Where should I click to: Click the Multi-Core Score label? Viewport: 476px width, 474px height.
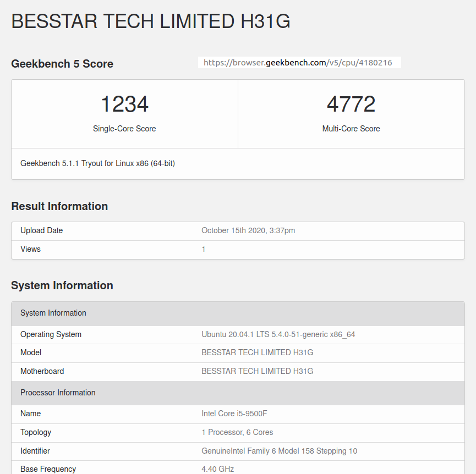351,129
